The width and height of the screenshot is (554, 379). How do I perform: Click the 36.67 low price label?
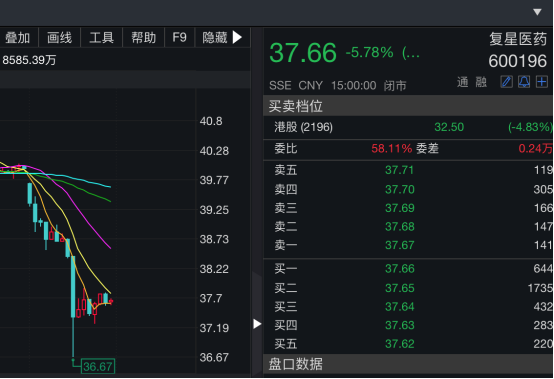pyautogui.click(x=98, y=366)
